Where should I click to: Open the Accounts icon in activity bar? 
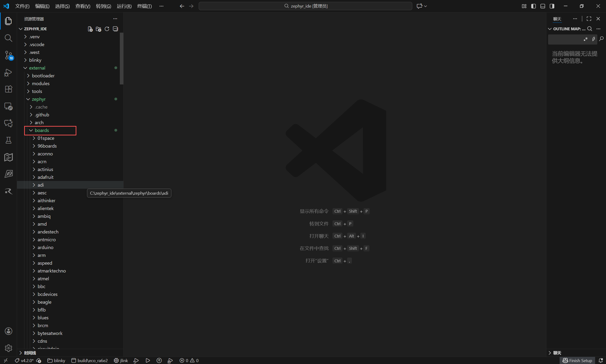(8, 331)
